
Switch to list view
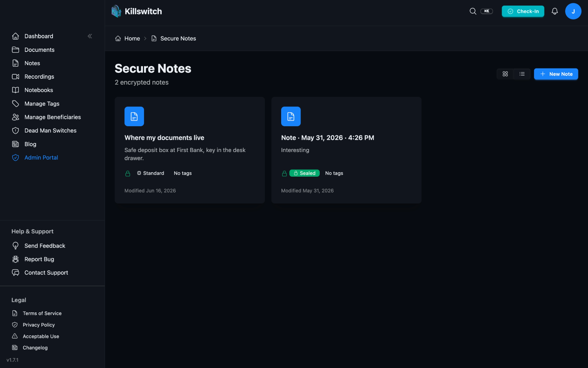tap(522, 74)
